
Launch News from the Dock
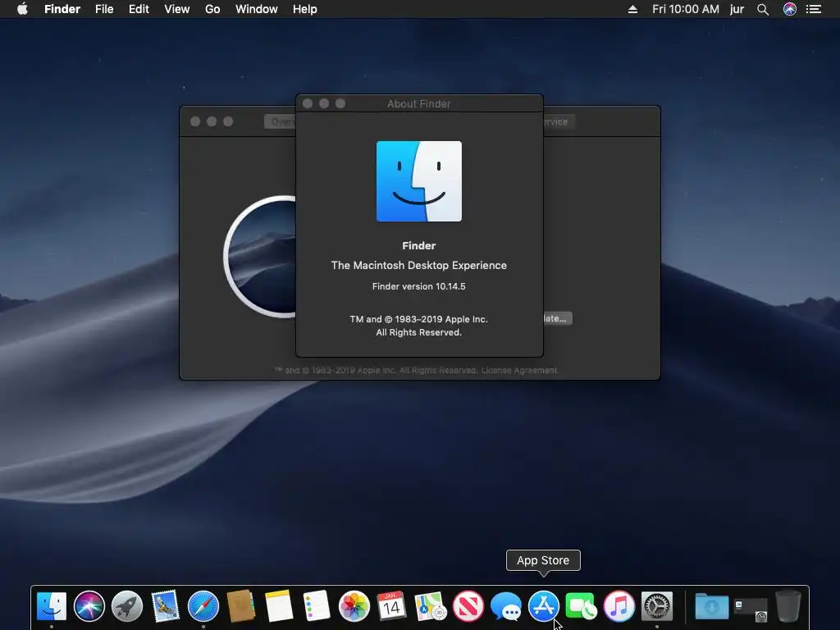click(468, 606)
